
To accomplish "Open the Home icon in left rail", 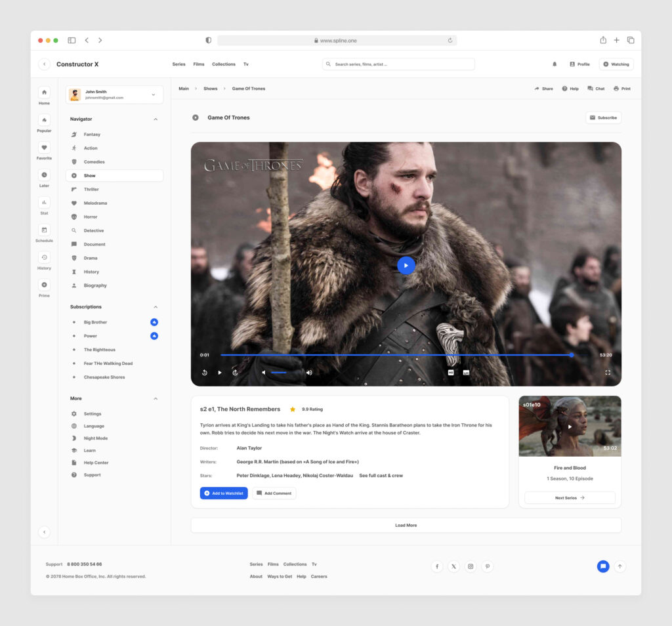I will click(44, 93).
